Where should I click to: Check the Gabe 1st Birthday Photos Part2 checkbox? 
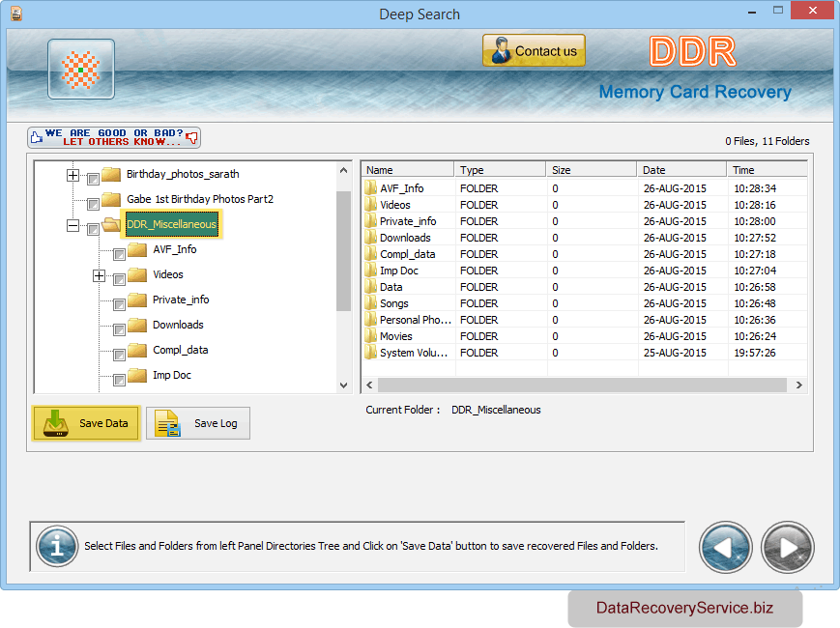click(93, 204)
